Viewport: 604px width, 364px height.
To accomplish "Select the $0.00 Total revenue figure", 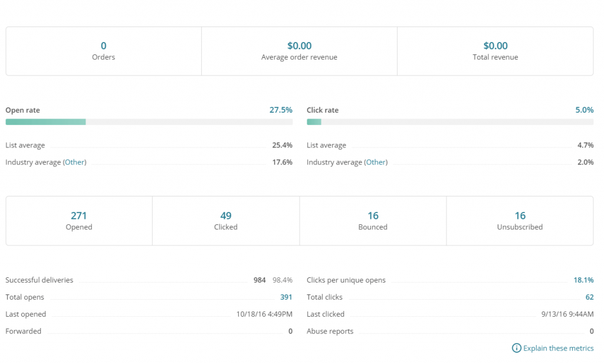I will (495, 46).
